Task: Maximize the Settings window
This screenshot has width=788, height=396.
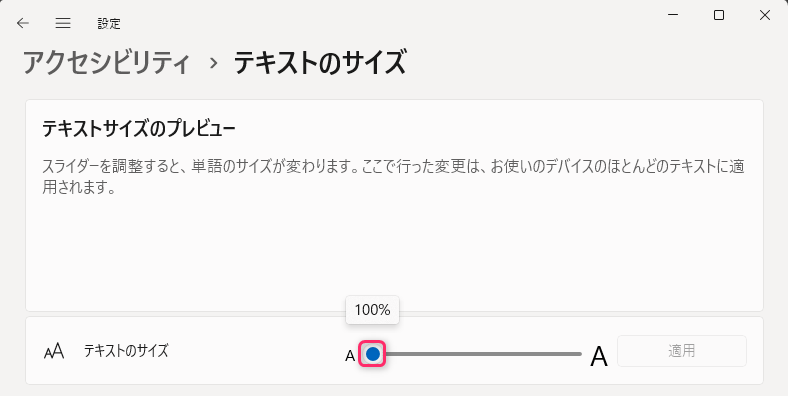Action: tap(719, 15)
